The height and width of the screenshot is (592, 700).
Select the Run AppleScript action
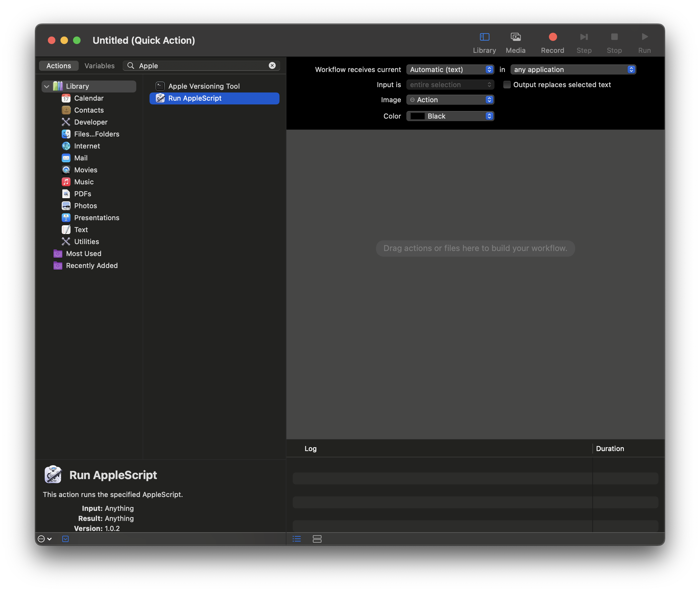pos(214,98)
